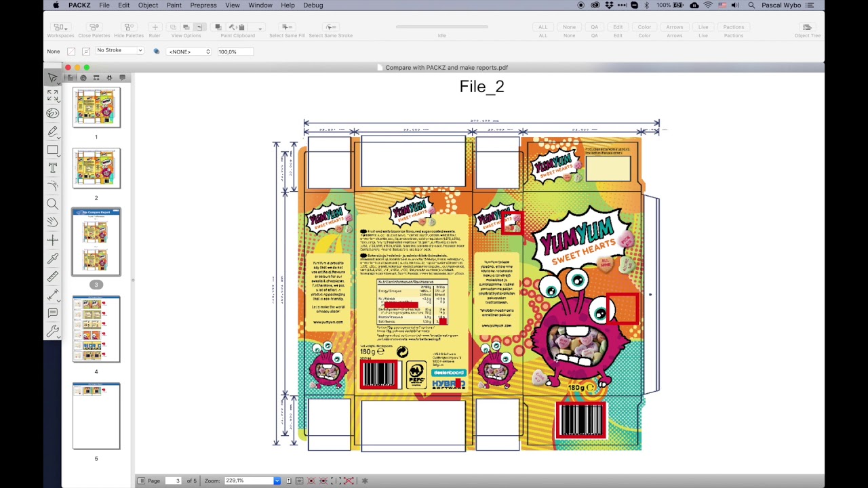Select the Pen drawing tool

coord(53,131)
